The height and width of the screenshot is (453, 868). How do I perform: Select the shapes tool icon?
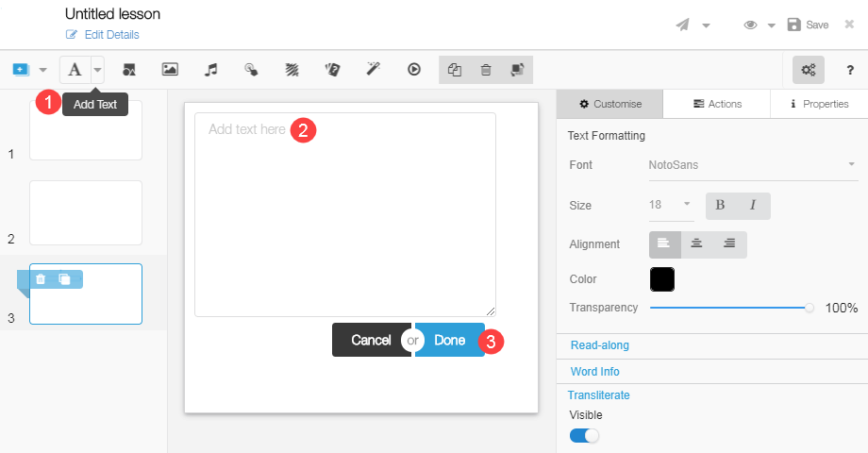(x=129, y=70)
